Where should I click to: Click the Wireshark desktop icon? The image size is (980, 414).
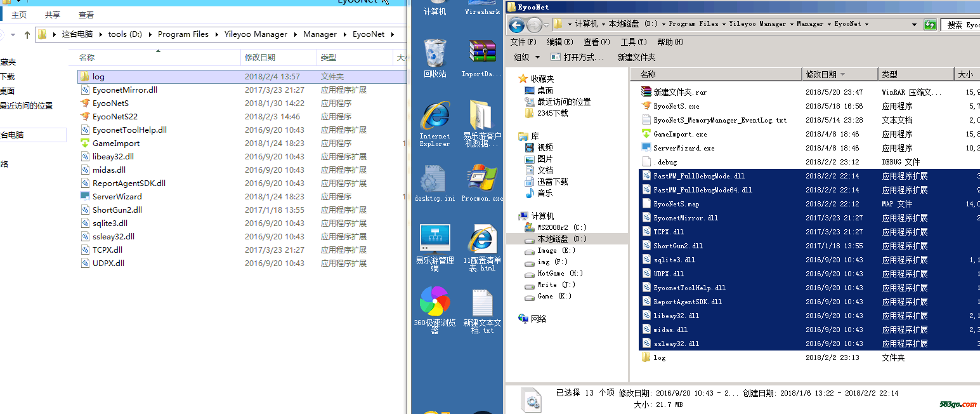pos(482,8)
